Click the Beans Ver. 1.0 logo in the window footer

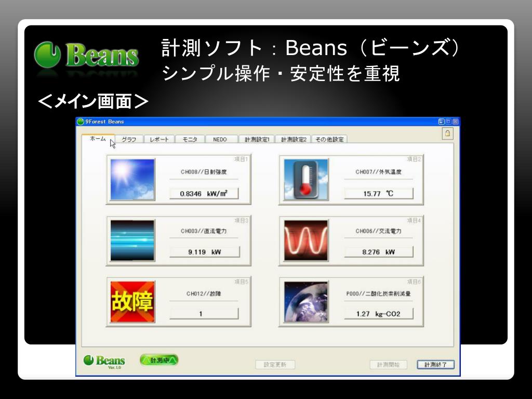coord(104,362)
